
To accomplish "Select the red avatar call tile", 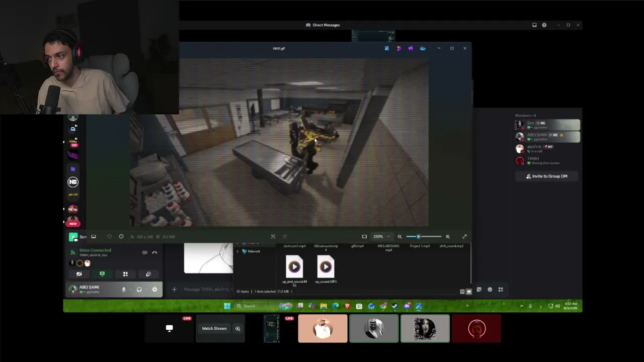I will [476, 329].
